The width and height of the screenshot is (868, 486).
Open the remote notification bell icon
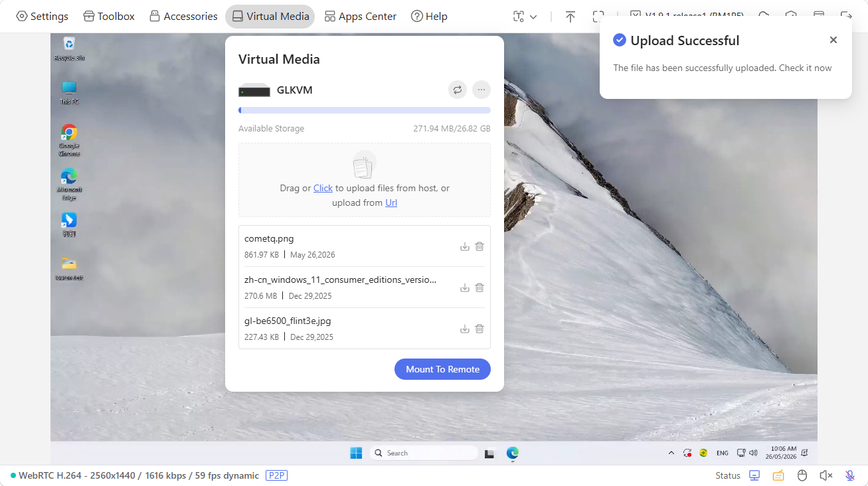point(804,453)
